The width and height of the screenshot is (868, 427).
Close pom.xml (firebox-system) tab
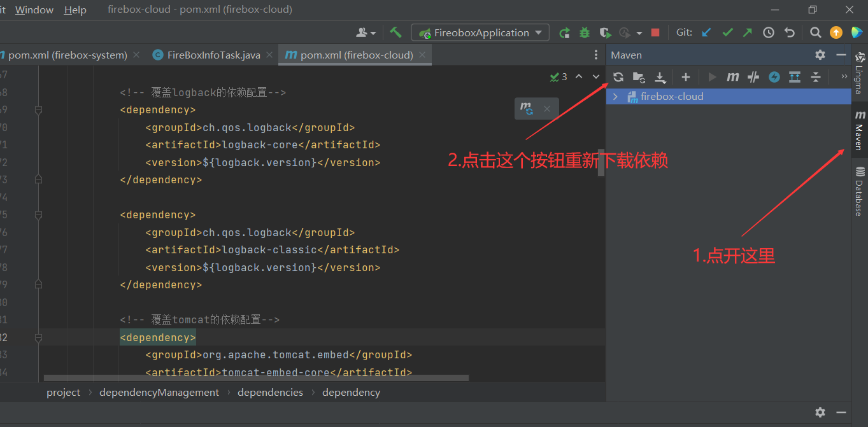[x=136, y=55]
